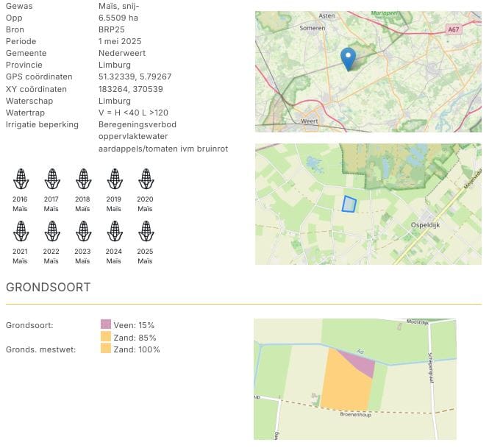The image size is (489, 448).
Task: Select the 2018 maize crop icon
Action: click(x=82, y=179)
